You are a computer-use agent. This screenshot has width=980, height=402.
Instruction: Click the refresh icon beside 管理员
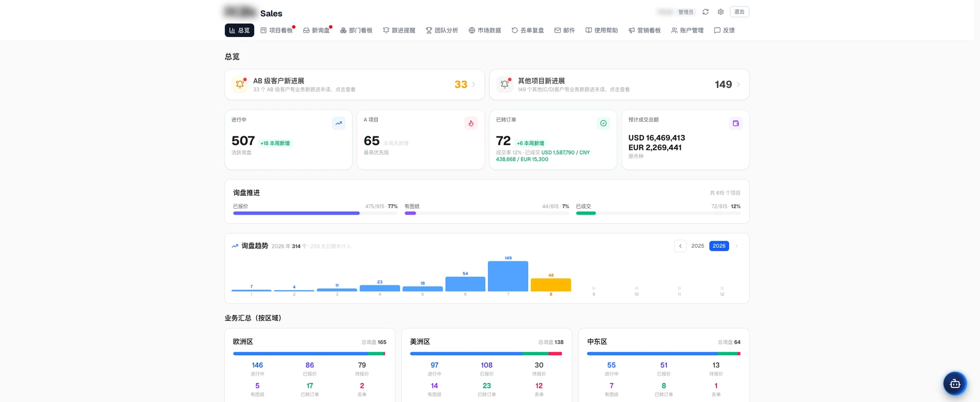coord(706,12)
